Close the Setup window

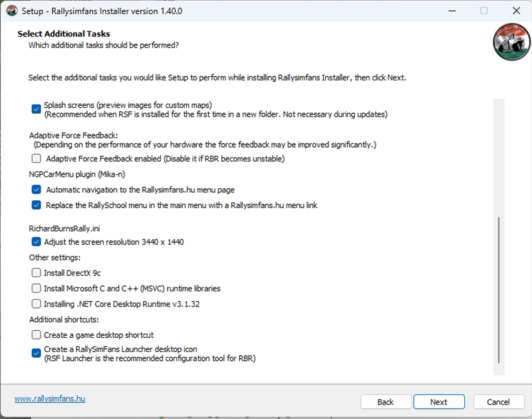tap(516, 11)
